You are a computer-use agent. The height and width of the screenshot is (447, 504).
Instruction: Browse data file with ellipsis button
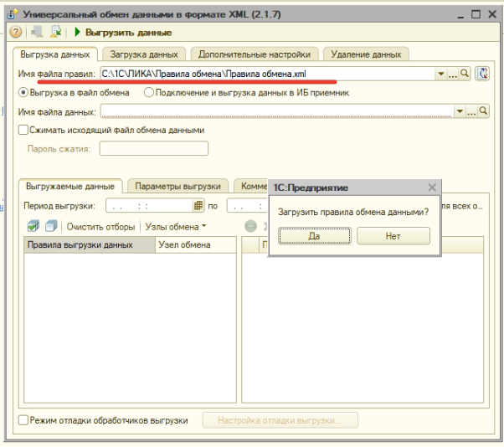[471, 112]
